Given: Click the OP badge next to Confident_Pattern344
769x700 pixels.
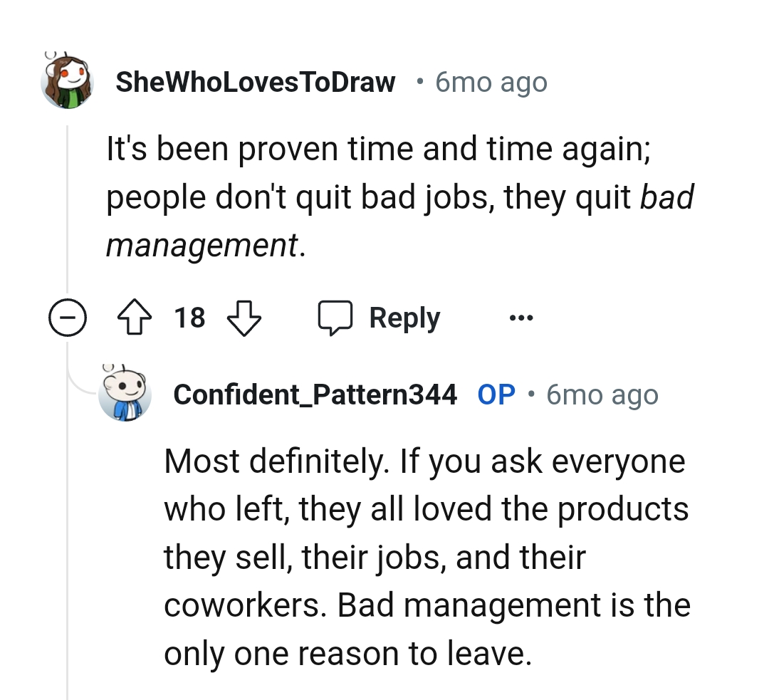Looking at the screenshot, I should click(498, 394).
